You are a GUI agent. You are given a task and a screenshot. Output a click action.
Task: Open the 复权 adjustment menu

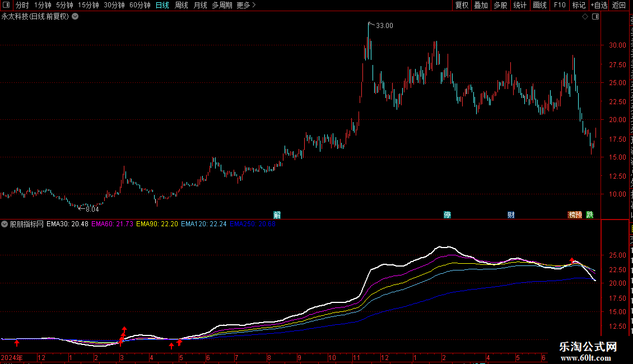point(462,5)
